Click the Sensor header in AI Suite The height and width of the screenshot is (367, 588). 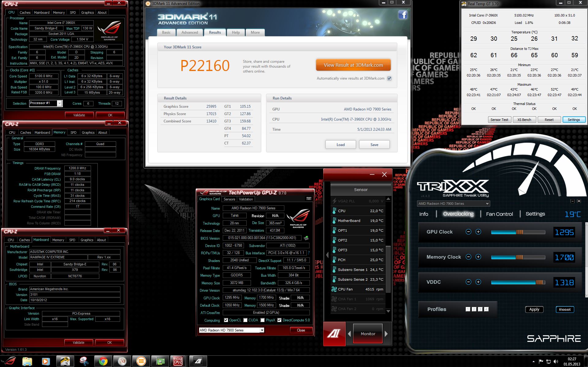[361, 190]
